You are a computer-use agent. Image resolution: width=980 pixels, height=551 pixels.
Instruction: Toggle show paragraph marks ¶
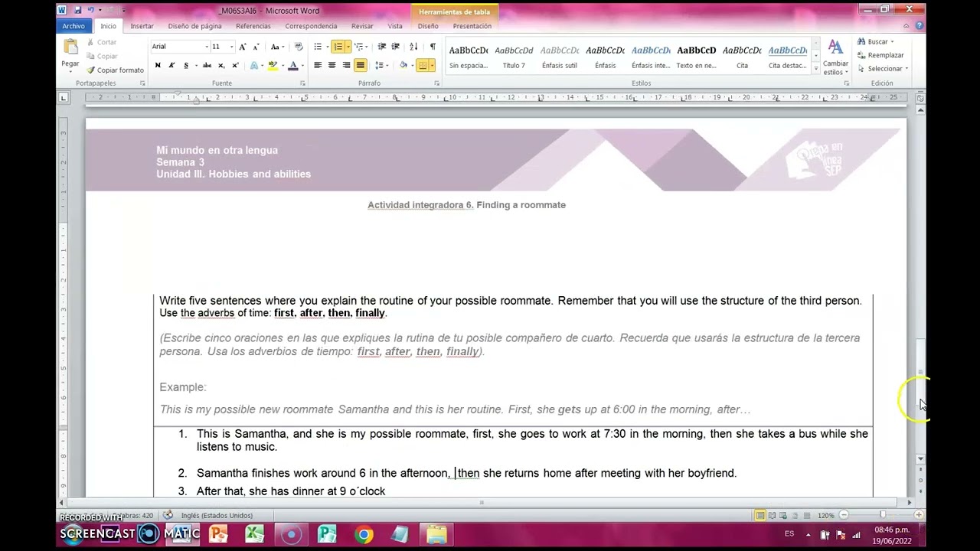point(433,47)
